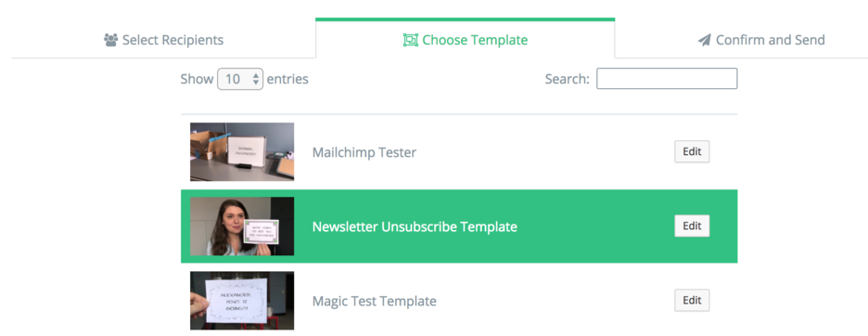This screenshot has width=868, height=336.
Task: Click the up-down arrows of entries selector
Action: click(255, 79)
